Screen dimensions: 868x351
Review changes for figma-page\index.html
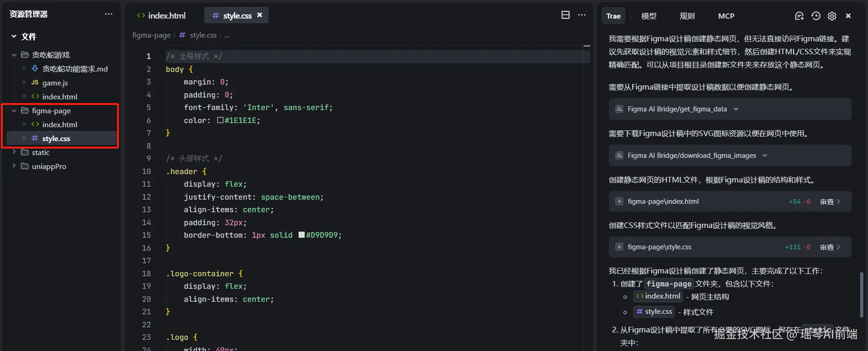click(829, 201)
